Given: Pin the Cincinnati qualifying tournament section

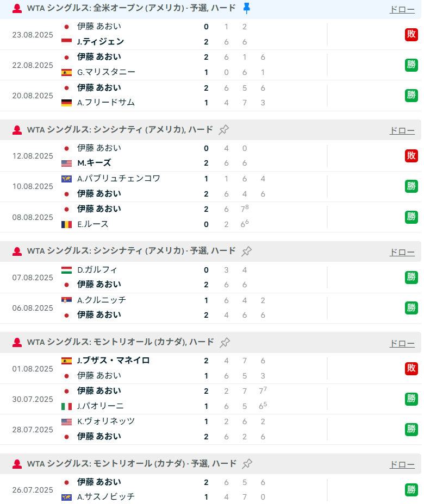Looking at the screenshot, I should tap(247, 251).
